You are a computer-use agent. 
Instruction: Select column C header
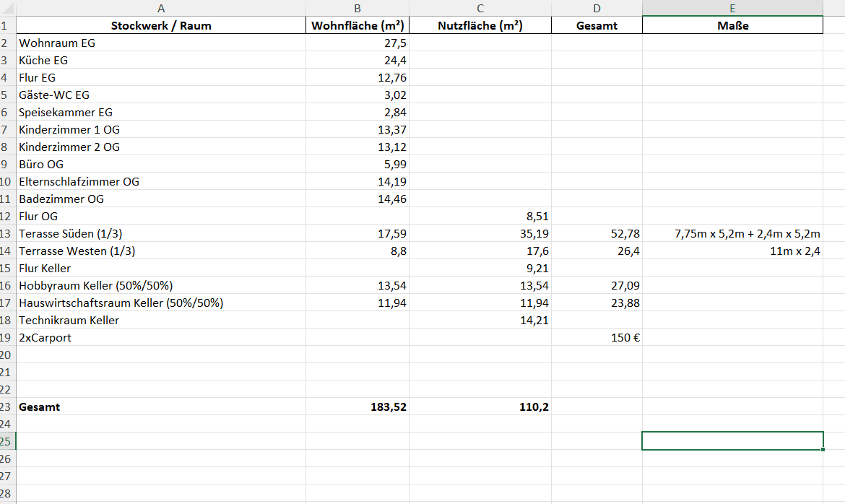tap(480, 8)
